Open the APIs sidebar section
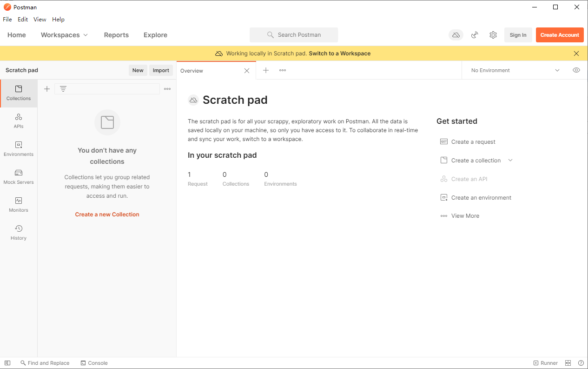The image size is (588, 369). (x=19, y=121)
